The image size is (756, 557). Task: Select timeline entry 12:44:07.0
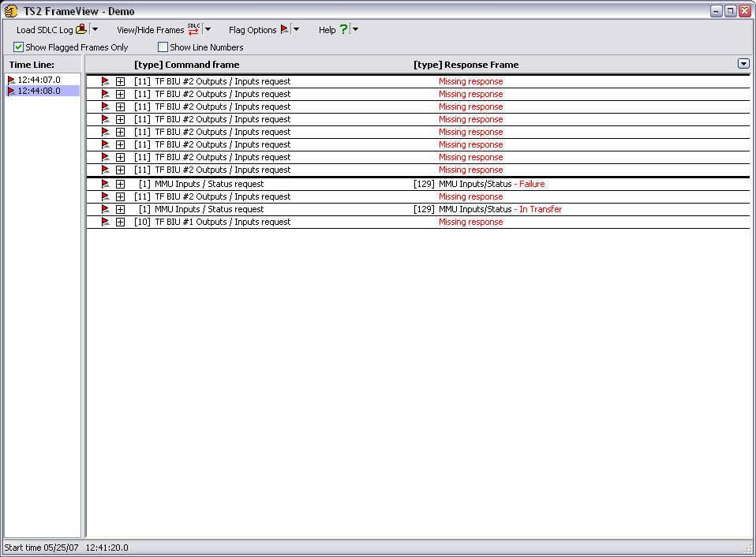click(x=39, y=80)
